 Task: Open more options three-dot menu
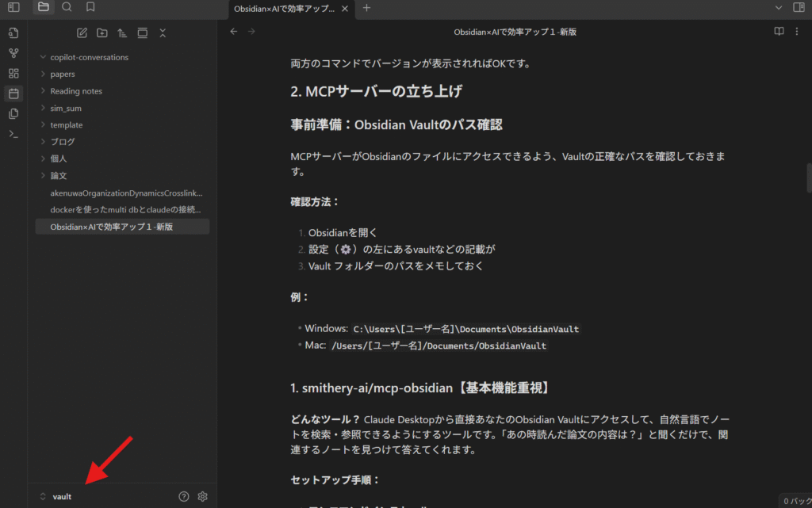coord(797,32)
